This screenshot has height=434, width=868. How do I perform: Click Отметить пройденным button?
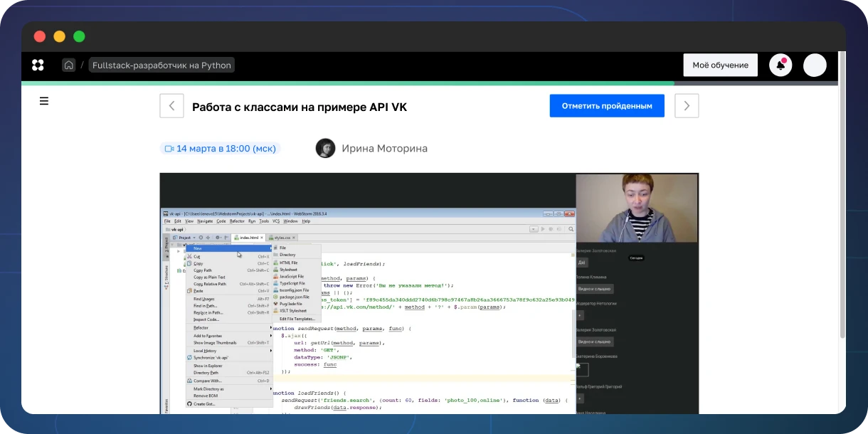click(607, 106)
